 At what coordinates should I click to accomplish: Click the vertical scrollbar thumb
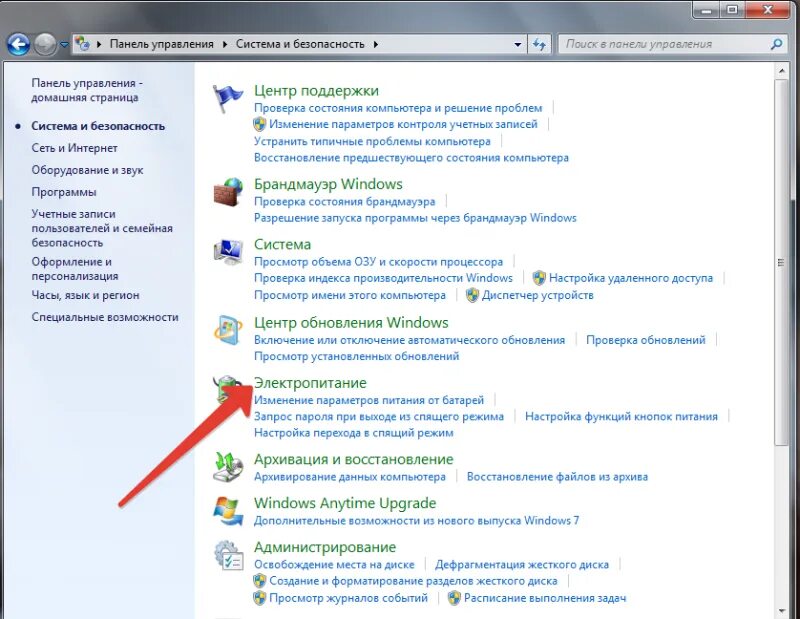pos(781,262)
